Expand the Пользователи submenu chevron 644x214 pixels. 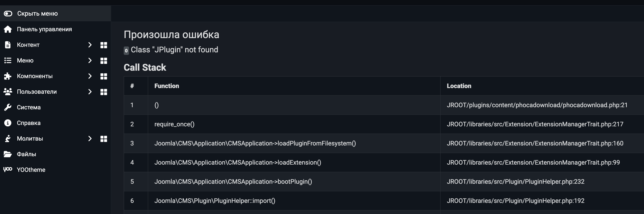click(x=90, y=92)
